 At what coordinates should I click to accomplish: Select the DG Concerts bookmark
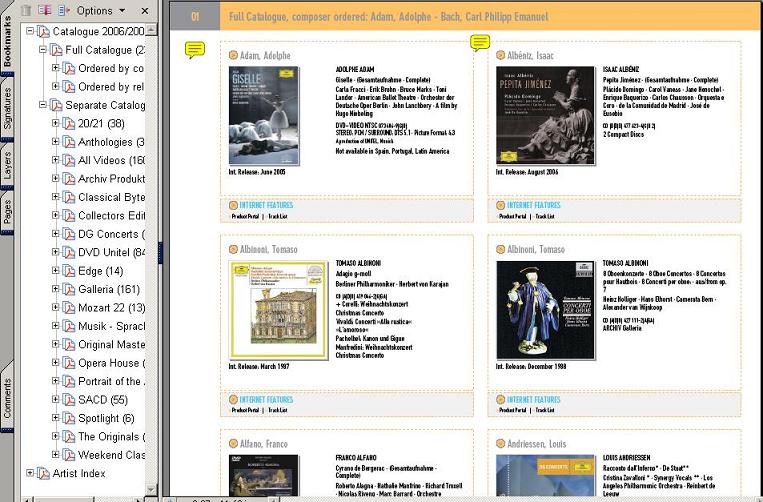111,234
